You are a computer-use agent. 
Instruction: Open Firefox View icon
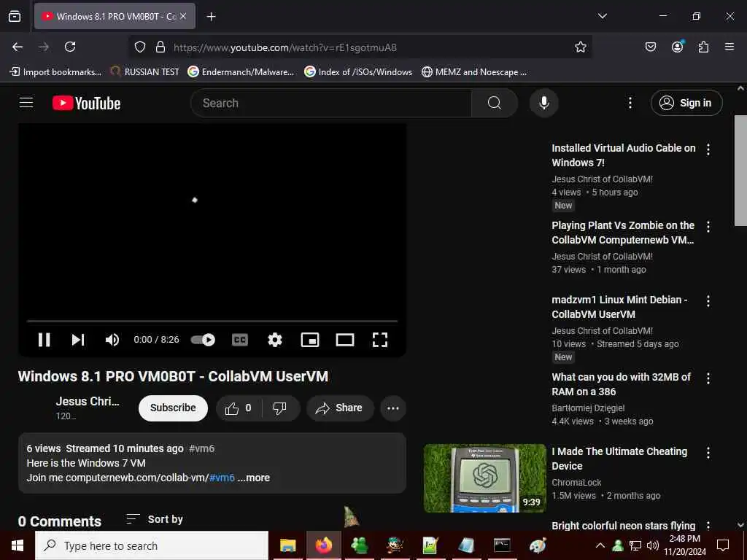[x=15, y=16]
